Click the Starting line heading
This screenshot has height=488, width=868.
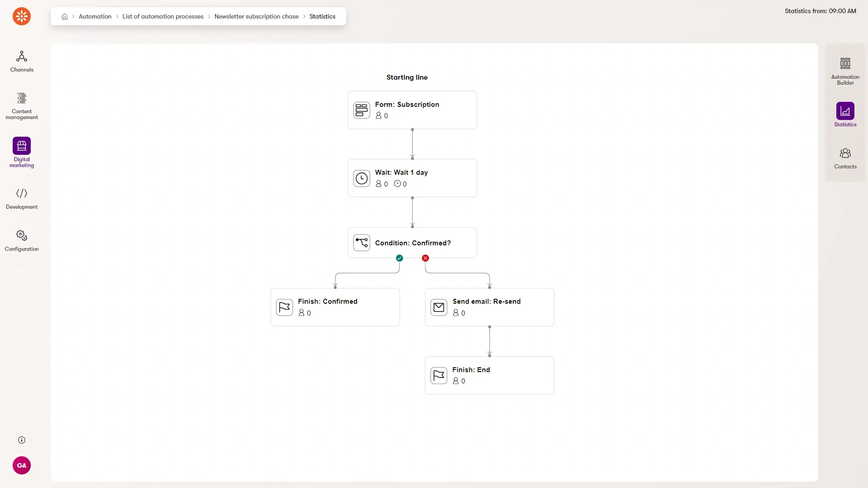pos(407,77)
